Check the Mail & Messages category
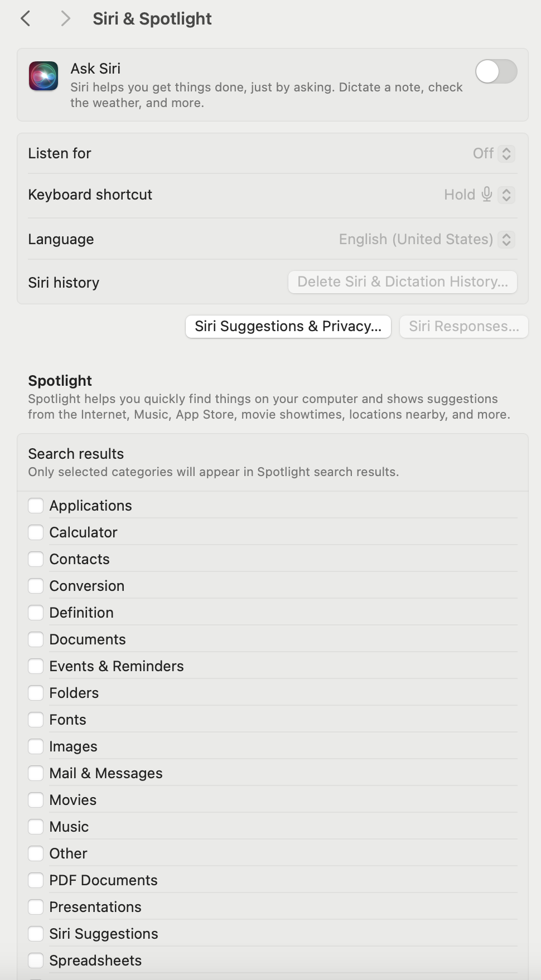 36,773
